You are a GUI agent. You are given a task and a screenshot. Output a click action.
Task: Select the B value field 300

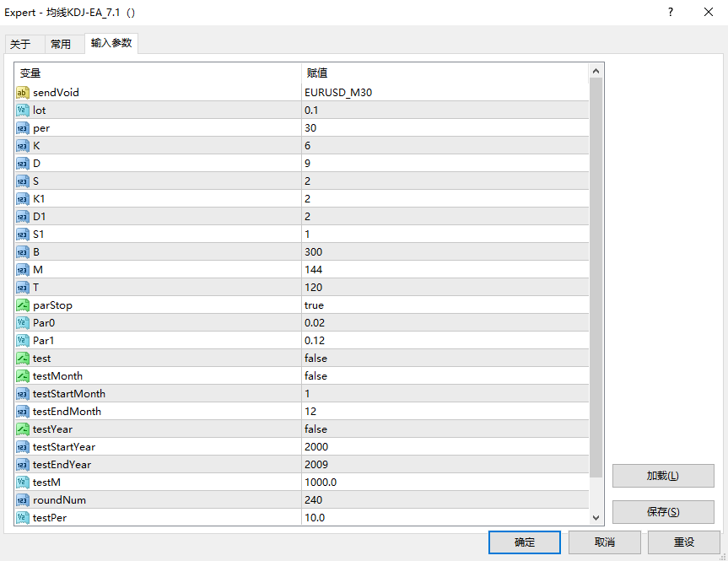point(445,251)
